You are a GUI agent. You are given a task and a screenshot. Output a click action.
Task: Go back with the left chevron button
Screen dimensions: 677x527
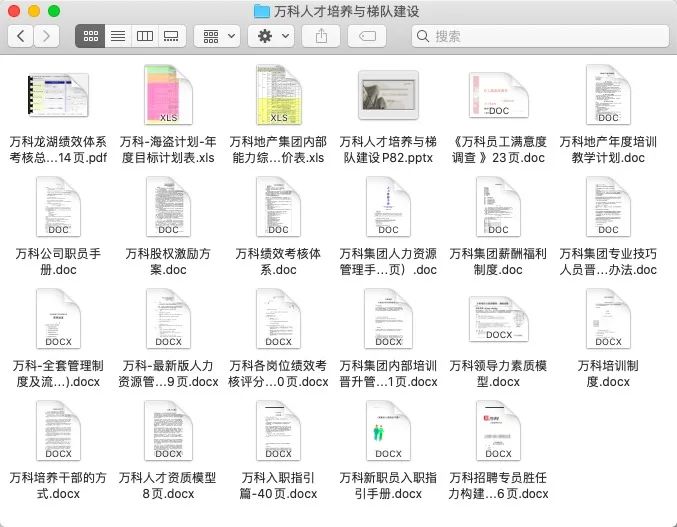point(20,36)
